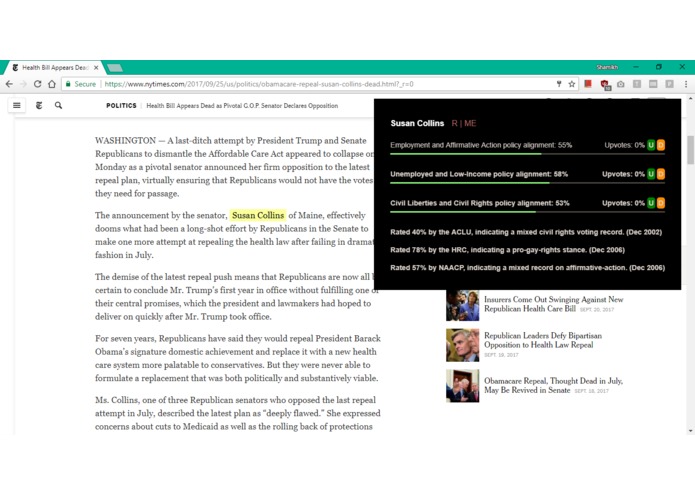The image size is (695, 494).
Task: Open the NYT search magnifier
Action: click(x=59, y=105)
